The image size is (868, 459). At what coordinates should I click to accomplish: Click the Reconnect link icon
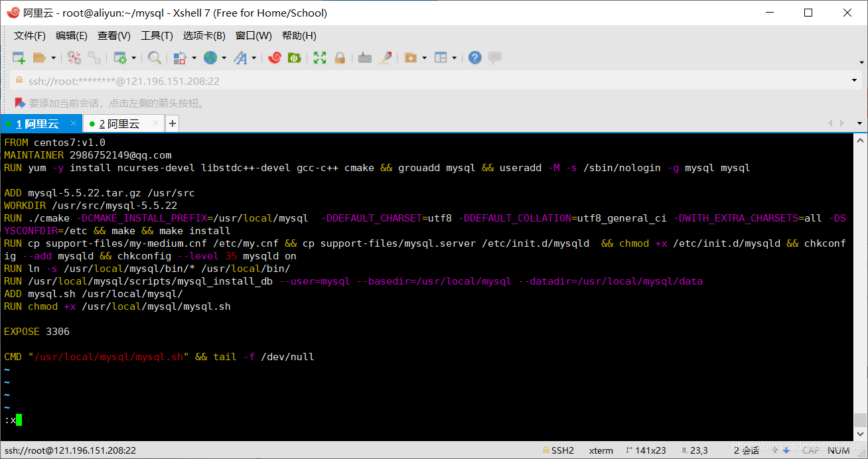pyautogui.click(x=94, y=58)
